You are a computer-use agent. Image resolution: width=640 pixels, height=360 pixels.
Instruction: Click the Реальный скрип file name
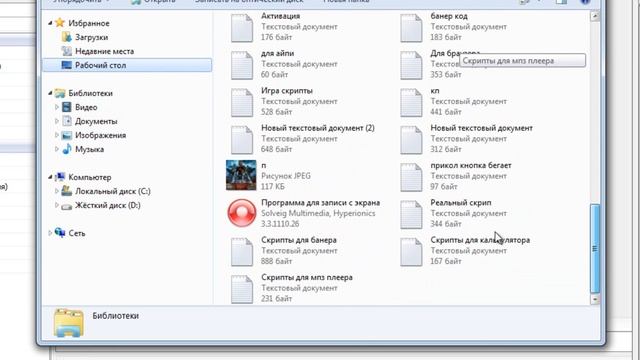coord(461,203)
